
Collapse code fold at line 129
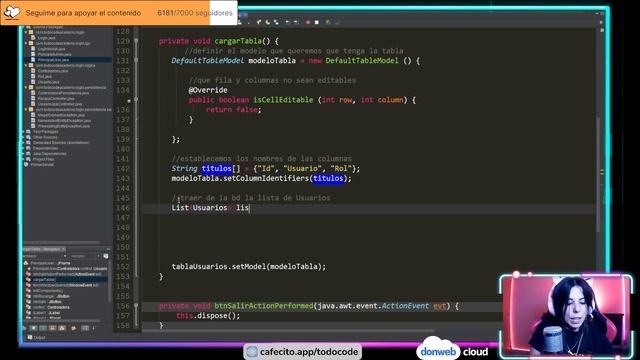point(136,41)
